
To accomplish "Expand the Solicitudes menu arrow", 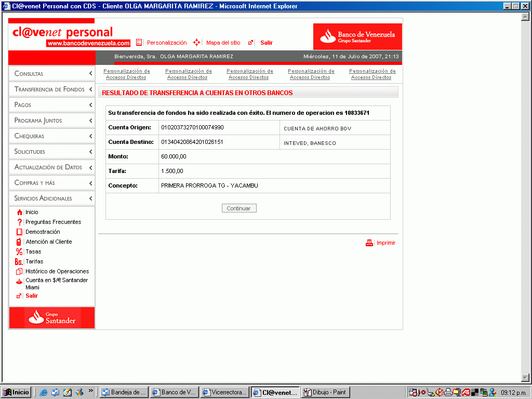I will [90, 152].
